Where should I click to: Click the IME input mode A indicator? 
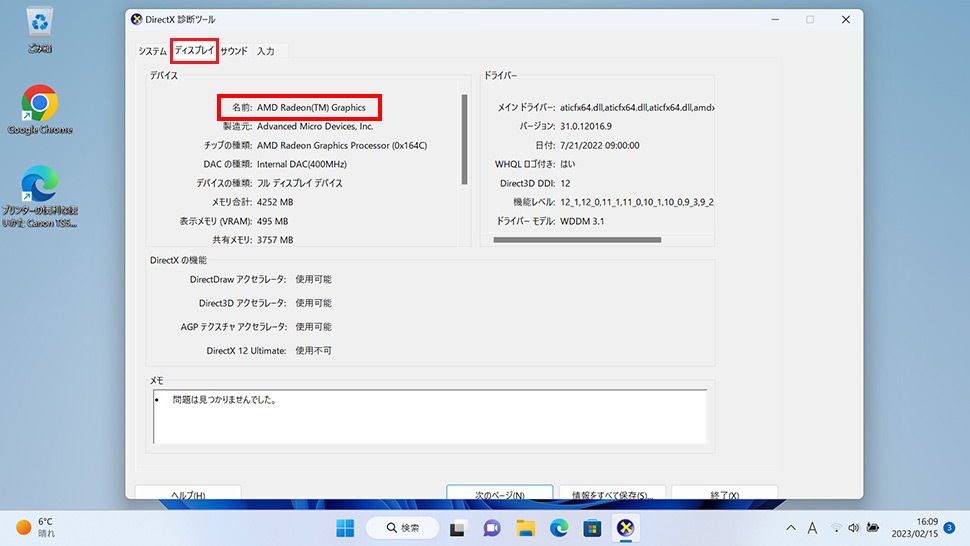812,528
